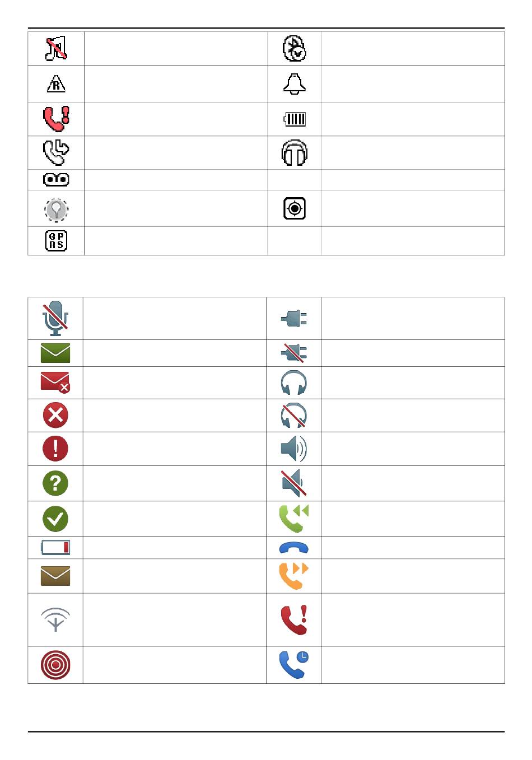Click the low battery indicator icon
Viewport: 532px width, 760px height.
point(55,547)
